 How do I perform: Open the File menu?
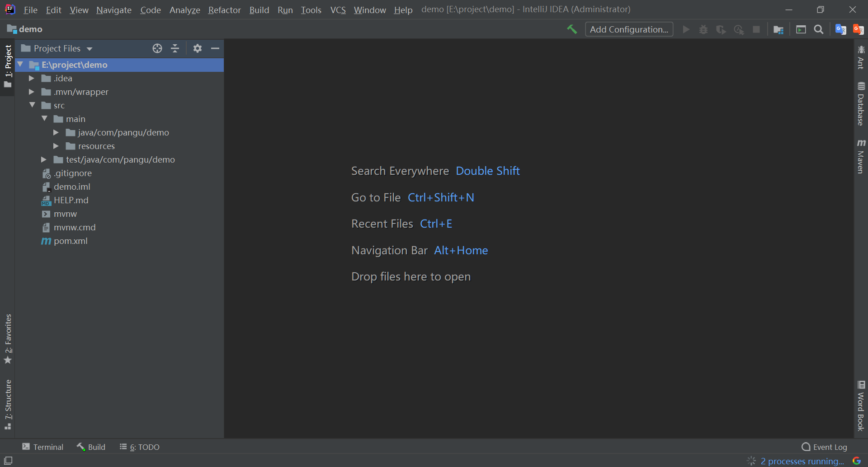coord(30,9)
